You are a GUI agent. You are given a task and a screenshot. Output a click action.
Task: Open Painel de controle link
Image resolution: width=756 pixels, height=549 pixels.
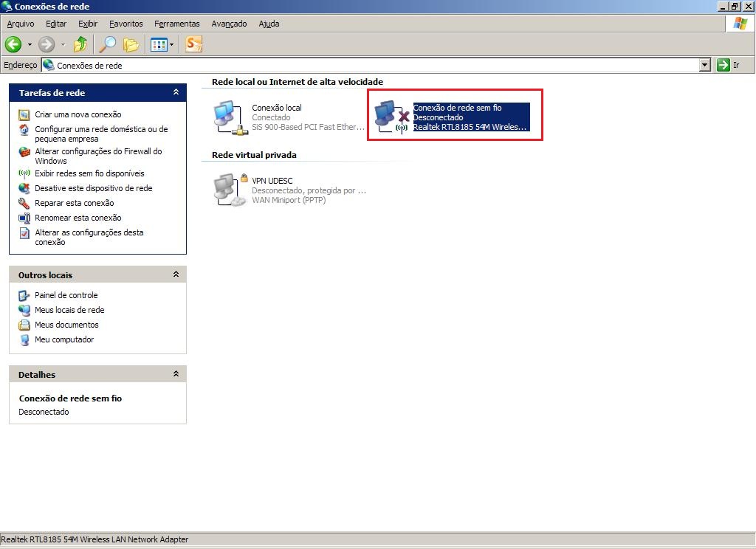click(x=66, y=295)
